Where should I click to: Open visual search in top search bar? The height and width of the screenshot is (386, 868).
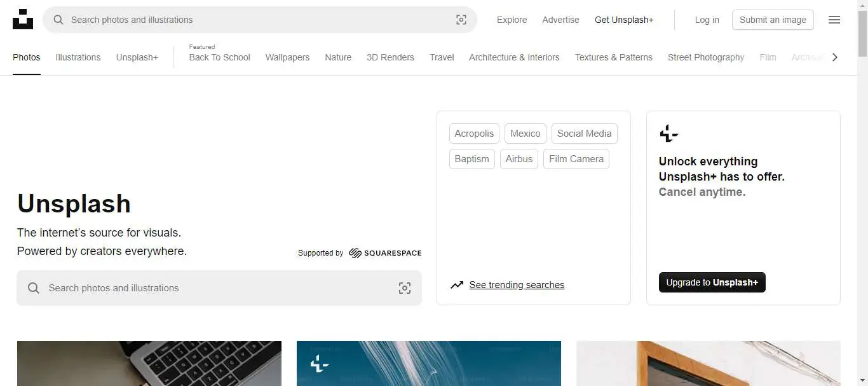pyautogui.click(x=461, y=20)
